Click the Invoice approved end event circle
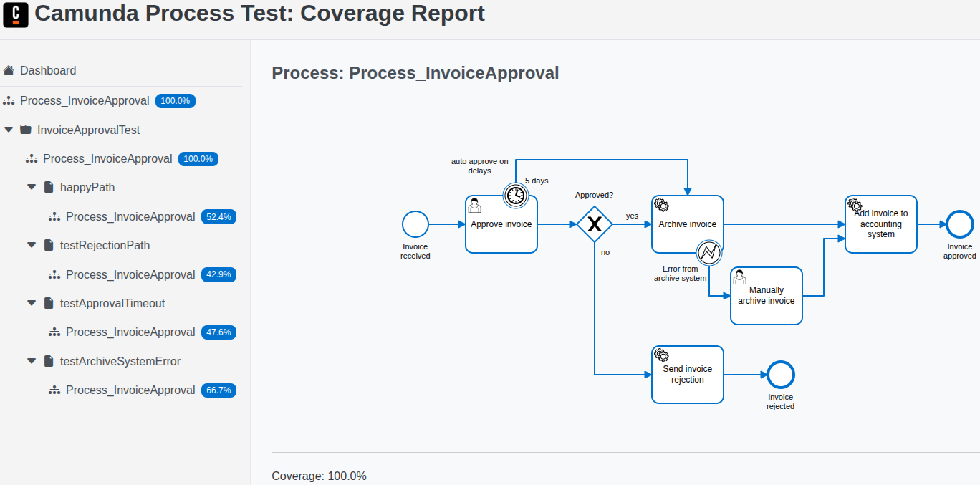This screenshot has width=980, height=485. pyautogui.click(x=959, y=224)
